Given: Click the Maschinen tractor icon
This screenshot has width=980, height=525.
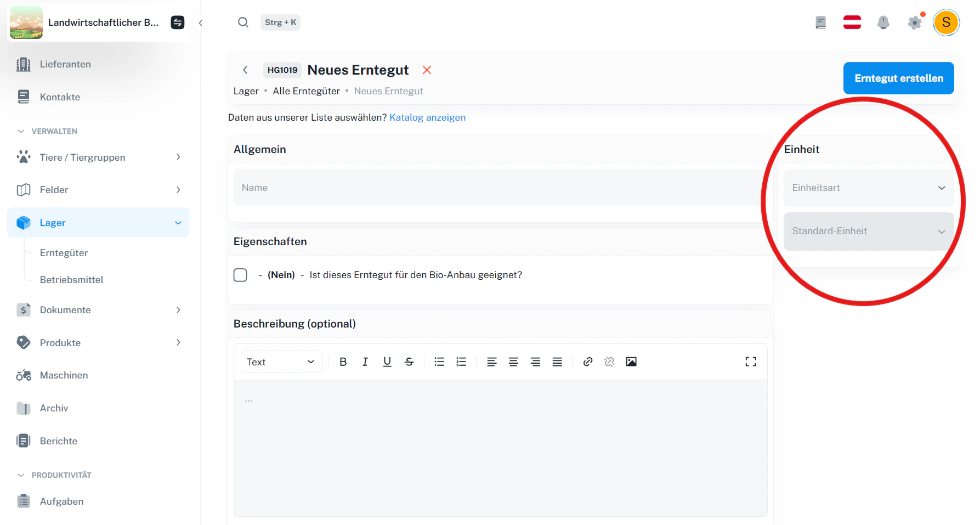Looking at the screenshot, I should point(24,375).
